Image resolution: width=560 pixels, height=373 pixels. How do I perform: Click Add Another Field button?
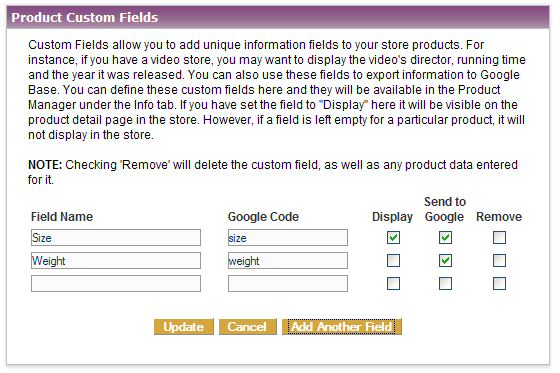coord(342,327)
